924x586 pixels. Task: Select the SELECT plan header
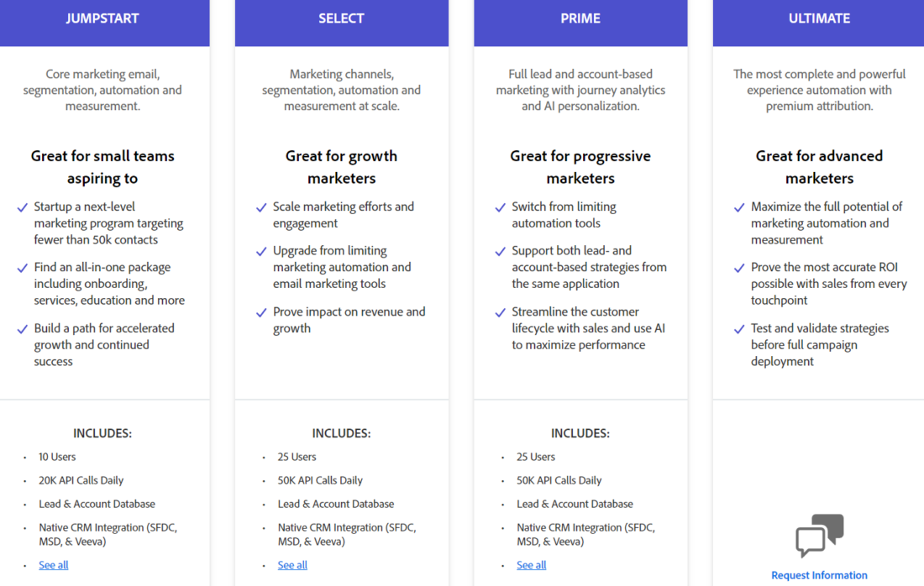341,18
